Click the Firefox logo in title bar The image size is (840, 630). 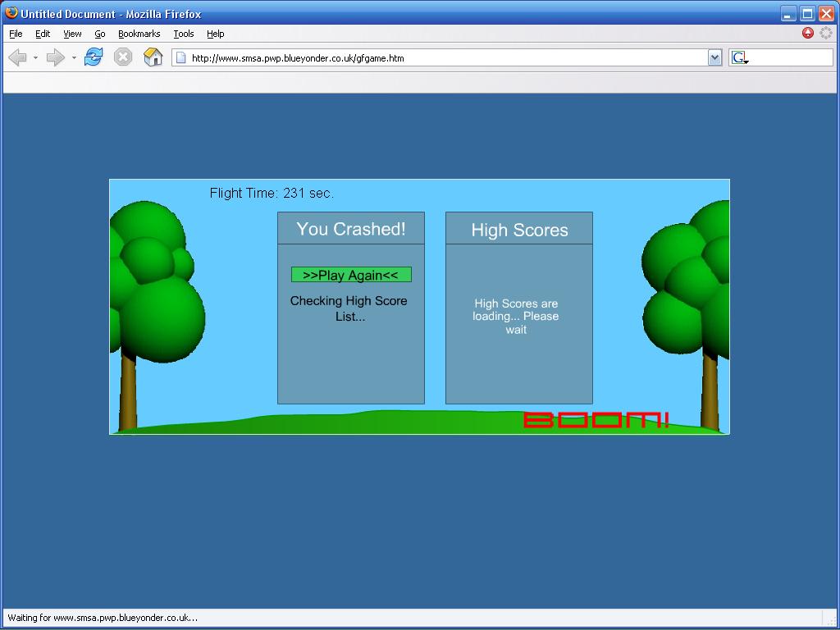click(11, 13)
